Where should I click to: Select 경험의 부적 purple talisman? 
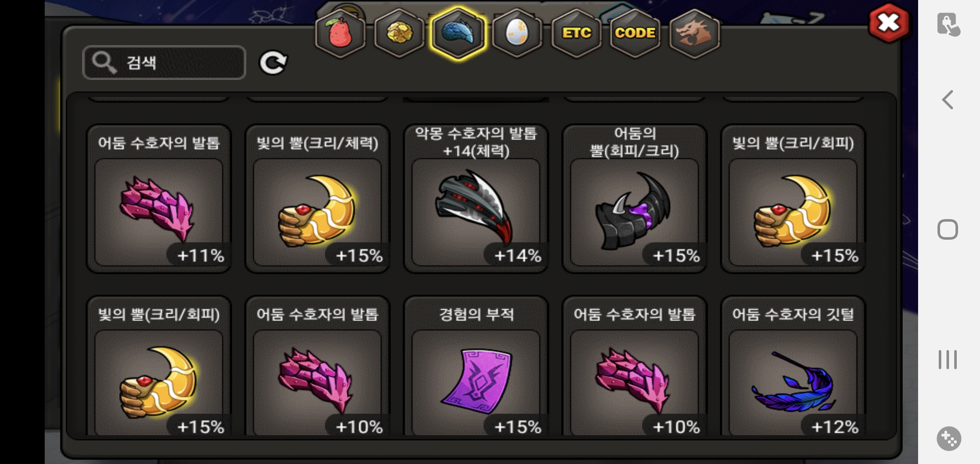[476, 366]
